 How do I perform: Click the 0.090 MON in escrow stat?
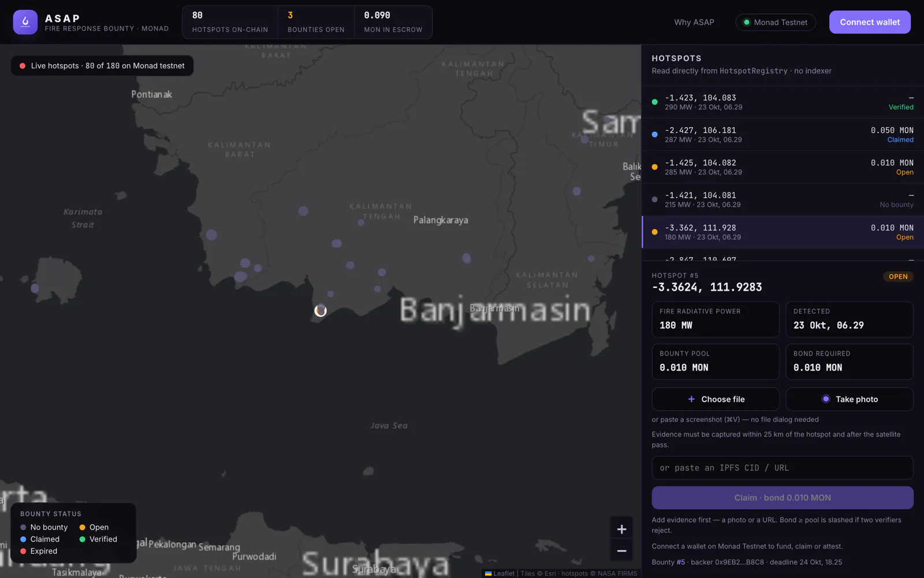(393, 22)
